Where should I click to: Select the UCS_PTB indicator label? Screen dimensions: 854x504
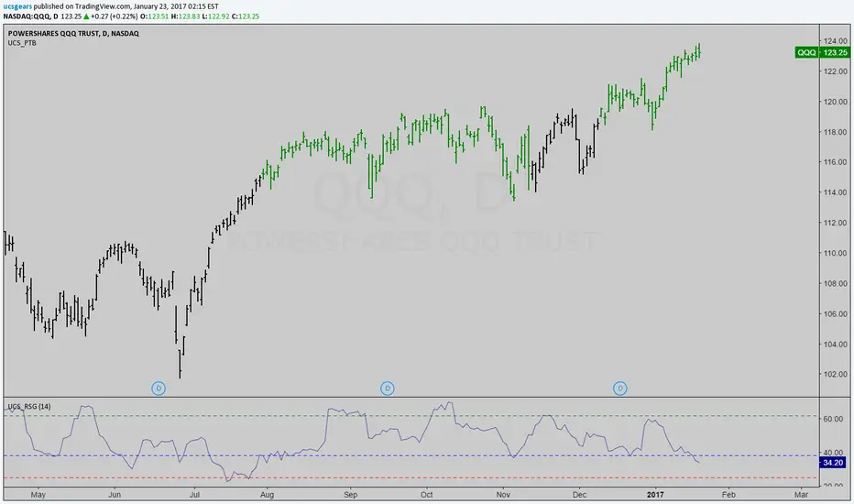[22, 42]
